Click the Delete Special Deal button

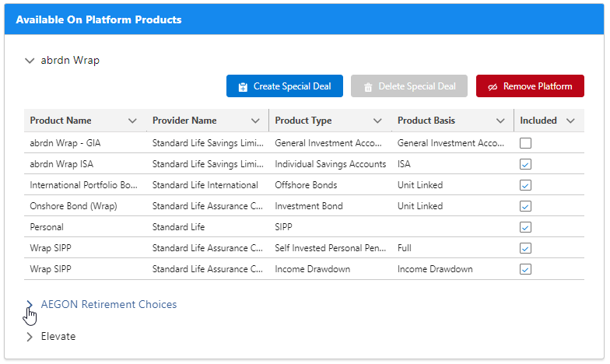[x=409, y=86]
